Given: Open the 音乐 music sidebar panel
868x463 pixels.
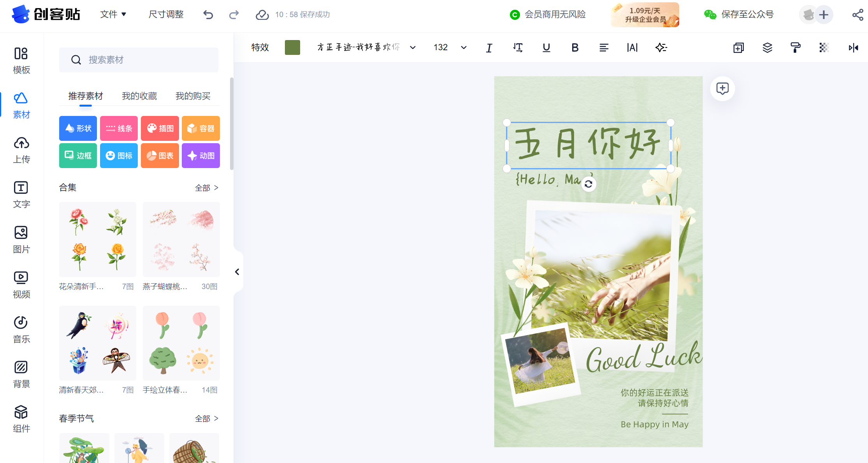Looking at the screenshot, I should (21, 330).
